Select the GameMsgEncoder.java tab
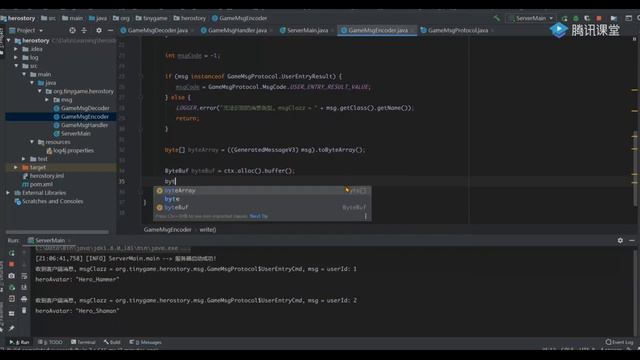Viewport: 640px width, 360px height. (x=377, y=30)
